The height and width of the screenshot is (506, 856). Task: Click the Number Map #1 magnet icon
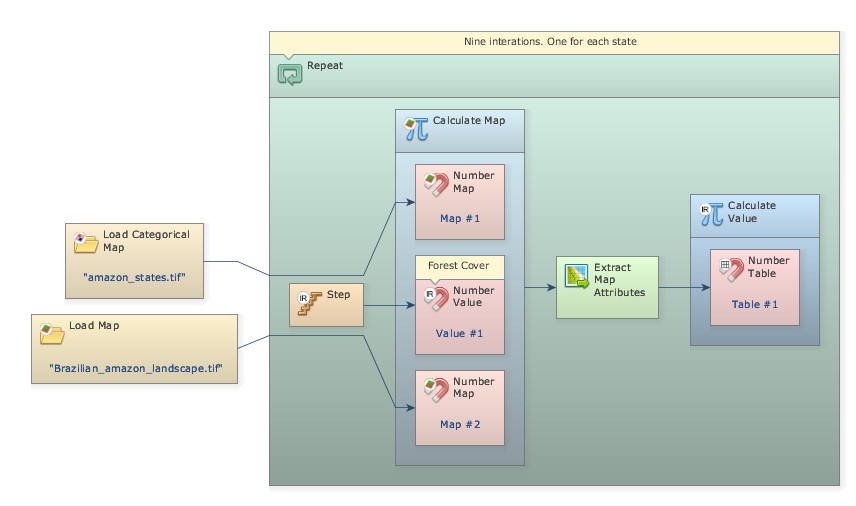[x=436, y=183]
